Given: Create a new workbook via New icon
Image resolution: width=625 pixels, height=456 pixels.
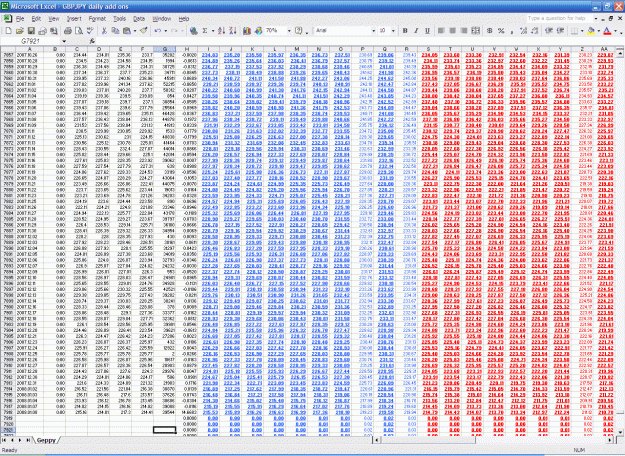Looking at the screenshot, I should point(8,31).
